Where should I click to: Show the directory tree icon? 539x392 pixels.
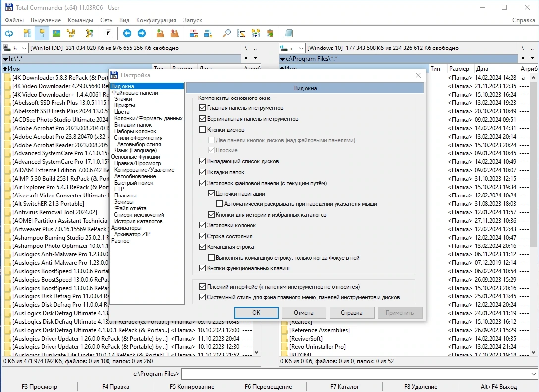coord(71,33)
